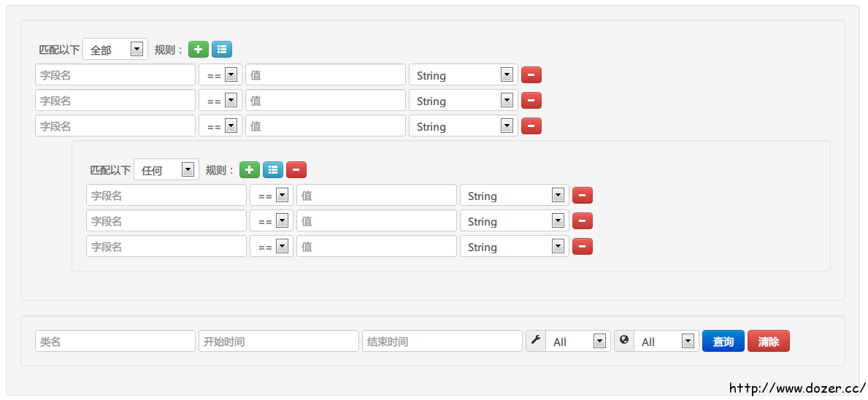Open the 任何 match-type dropdown

click(166, 170)
